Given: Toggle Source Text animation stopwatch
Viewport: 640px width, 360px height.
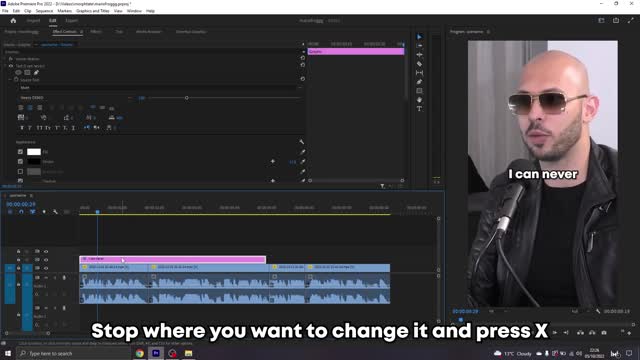Looking at the screenshot, I should (16, 80).
